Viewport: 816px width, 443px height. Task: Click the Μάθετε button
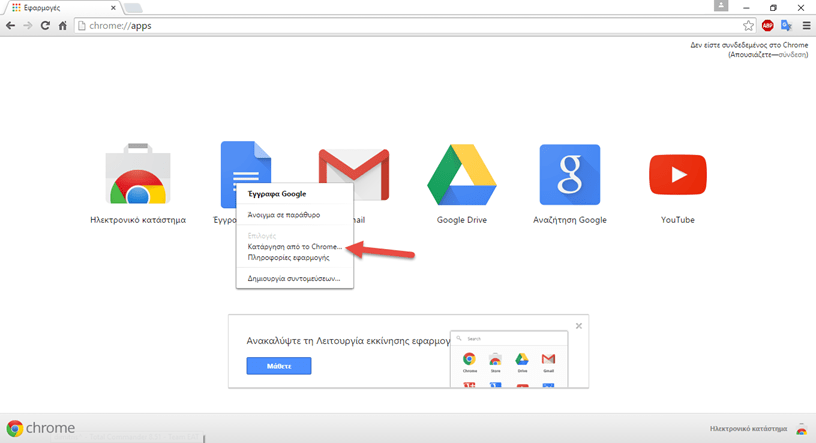279,366
